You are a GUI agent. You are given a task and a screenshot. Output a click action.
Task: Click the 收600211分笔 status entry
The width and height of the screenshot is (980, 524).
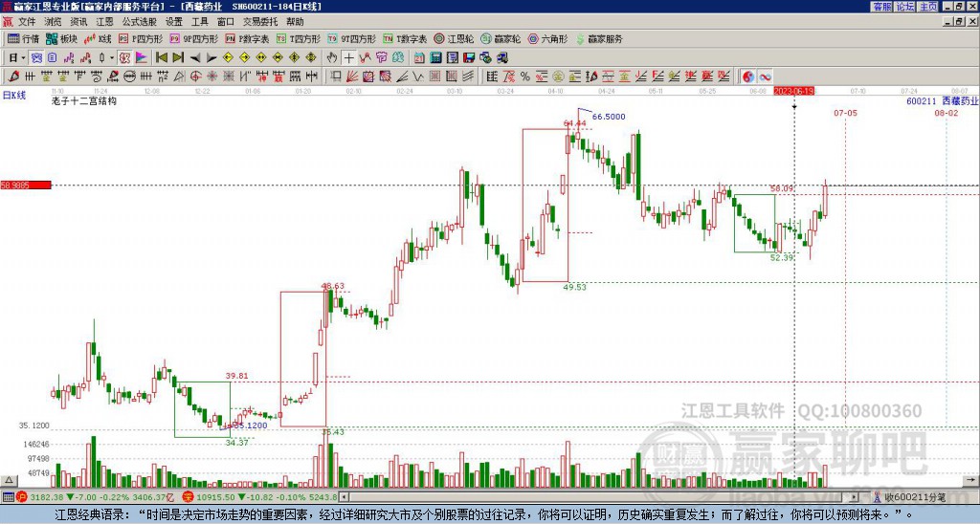pos(909,498)
